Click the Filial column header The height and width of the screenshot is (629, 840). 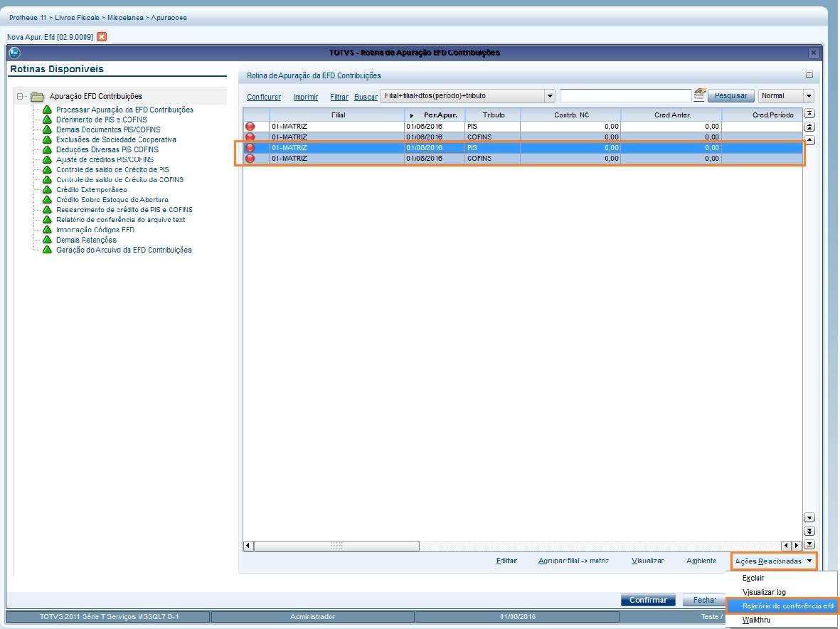click(338, 115)
